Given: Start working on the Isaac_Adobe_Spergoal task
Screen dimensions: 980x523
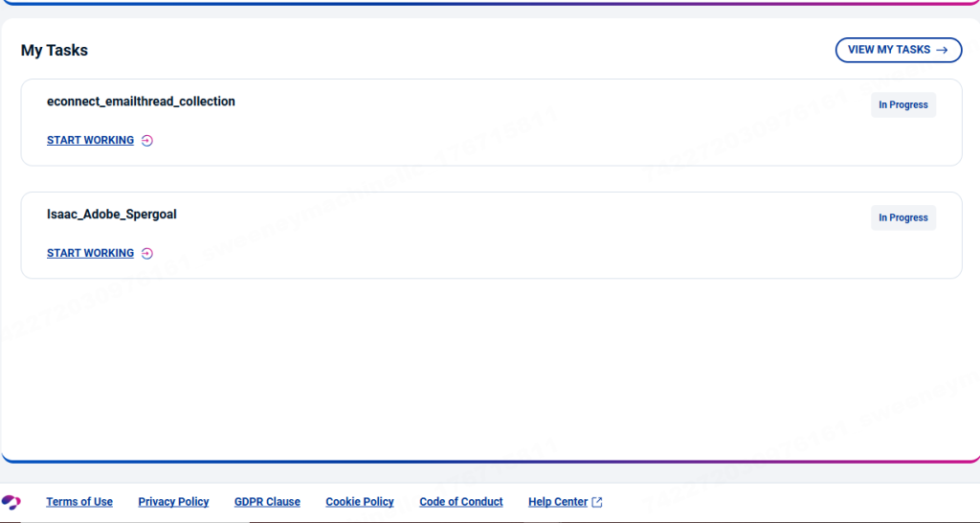Looking at the screenshot, I should (x=90, y=254).
